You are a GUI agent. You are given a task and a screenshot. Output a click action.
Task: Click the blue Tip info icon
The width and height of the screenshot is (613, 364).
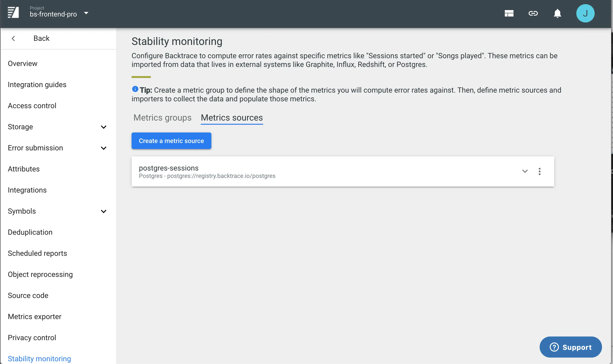[135, 89]
